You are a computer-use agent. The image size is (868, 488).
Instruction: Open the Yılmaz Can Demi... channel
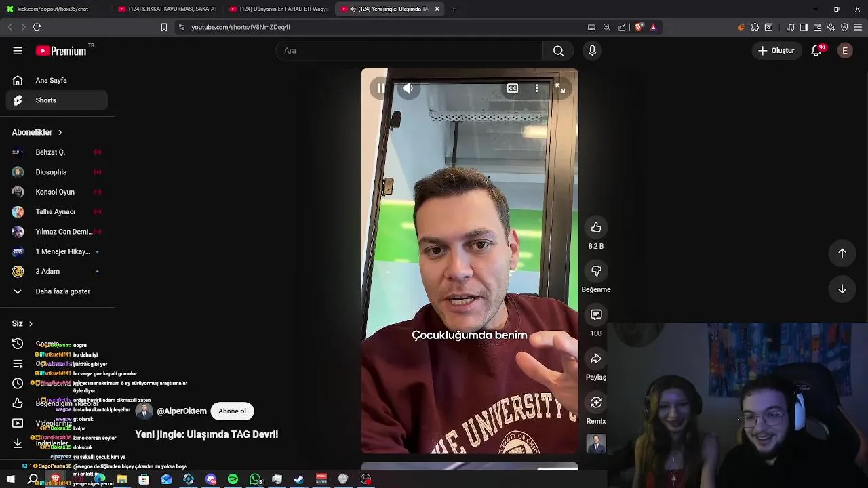57,232
